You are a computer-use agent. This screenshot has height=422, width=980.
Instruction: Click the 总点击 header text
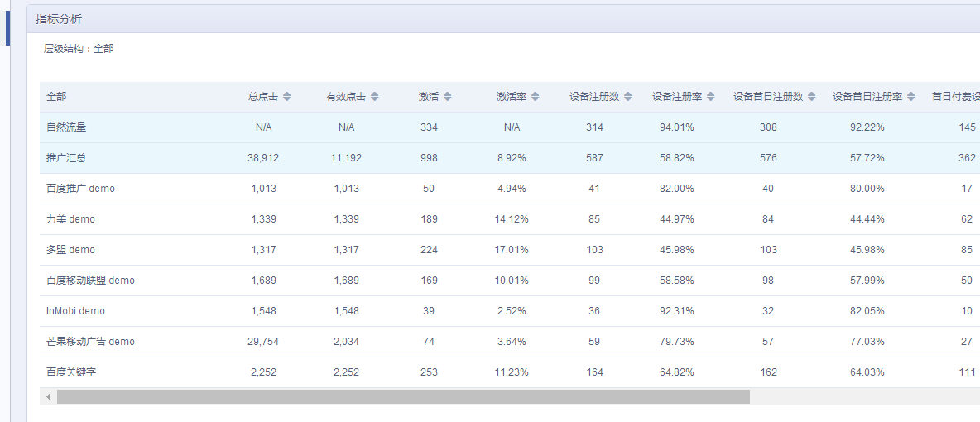tap(263, 97)
